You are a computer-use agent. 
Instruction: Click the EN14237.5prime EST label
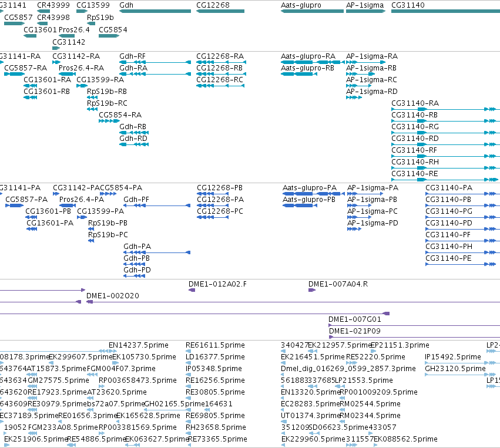click(x=139, y=345)
